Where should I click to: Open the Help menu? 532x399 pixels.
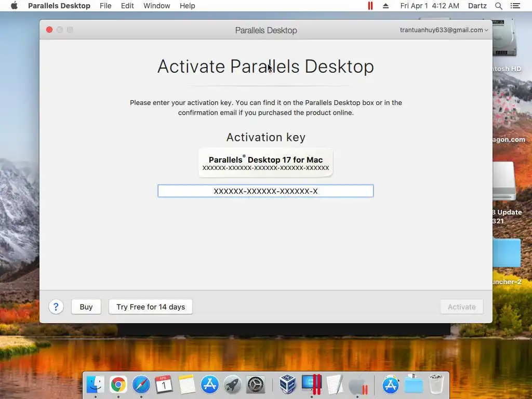(187, 6)
